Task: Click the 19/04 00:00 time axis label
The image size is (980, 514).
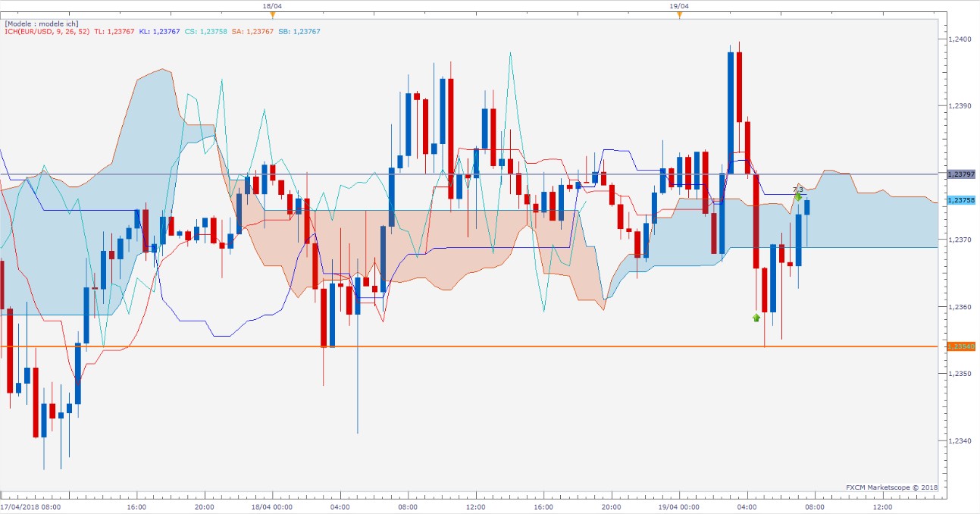Action: (678, 506)
